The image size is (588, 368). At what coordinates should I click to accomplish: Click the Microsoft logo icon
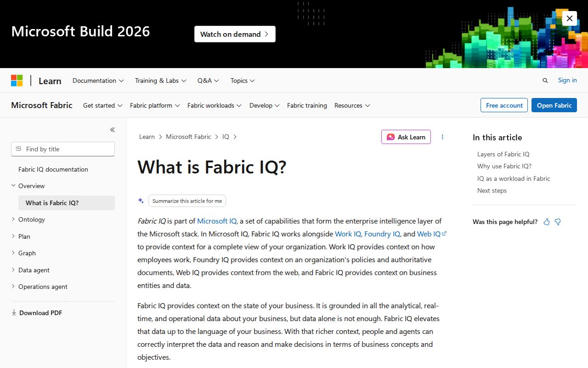17,80
